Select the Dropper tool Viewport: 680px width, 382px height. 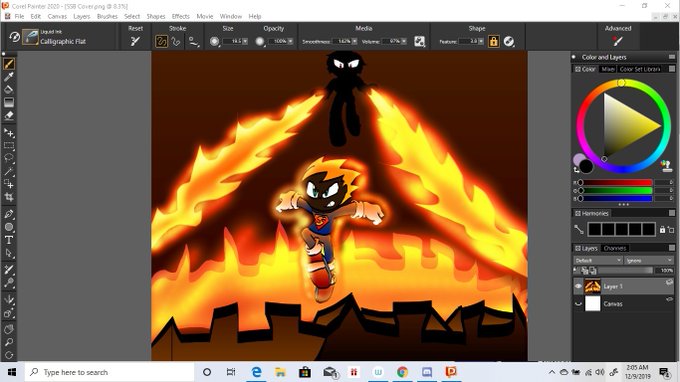[9, 77]
